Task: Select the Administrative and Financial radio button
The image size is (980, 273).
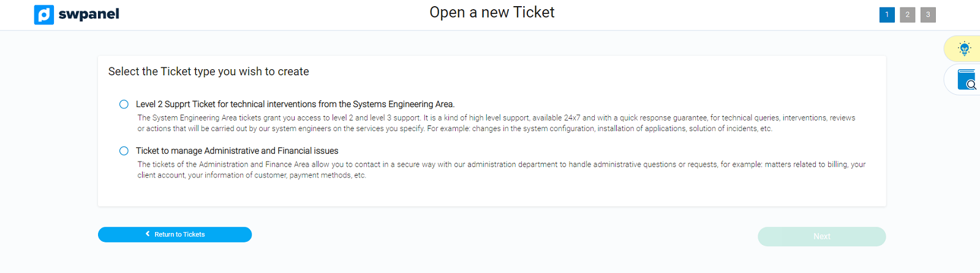Action: (x=124, y=151)
